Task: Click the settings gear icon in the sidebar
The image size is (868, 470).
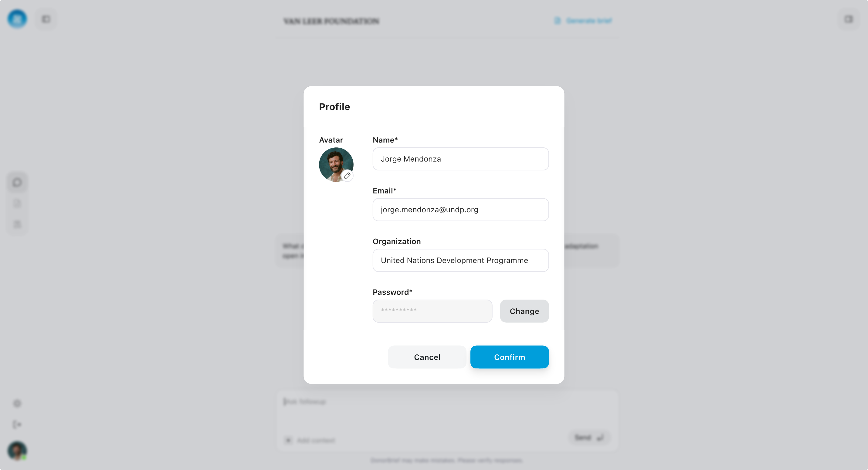Action: [17, 403]
